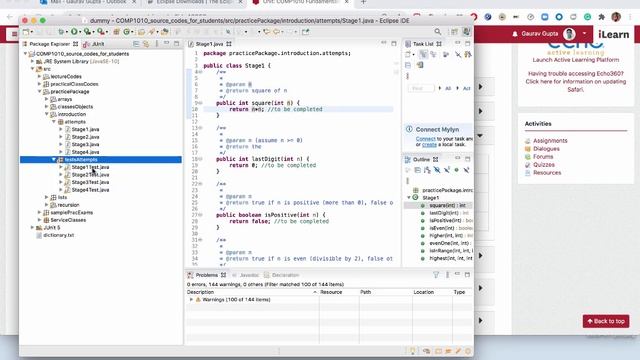Click Collapse All in Package Explorer
640x360 pixels.
click(x=136, y=44)
